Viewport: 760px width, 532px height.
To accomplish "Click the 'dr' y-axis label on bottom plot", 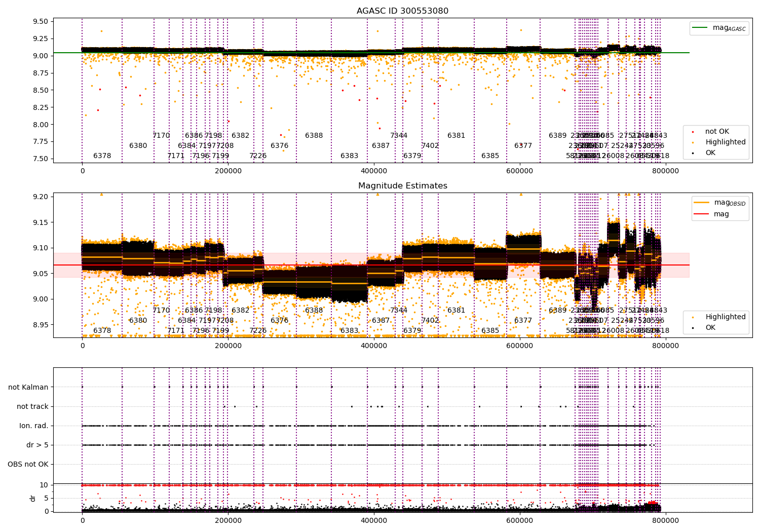I will tap(33, 498).
